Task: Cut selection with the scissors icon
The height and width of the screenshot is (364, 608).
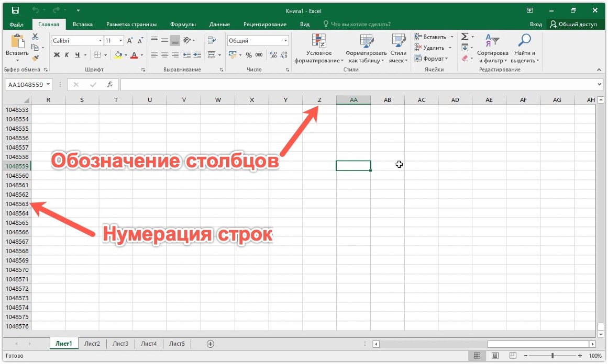Action: tap(35, 37)
